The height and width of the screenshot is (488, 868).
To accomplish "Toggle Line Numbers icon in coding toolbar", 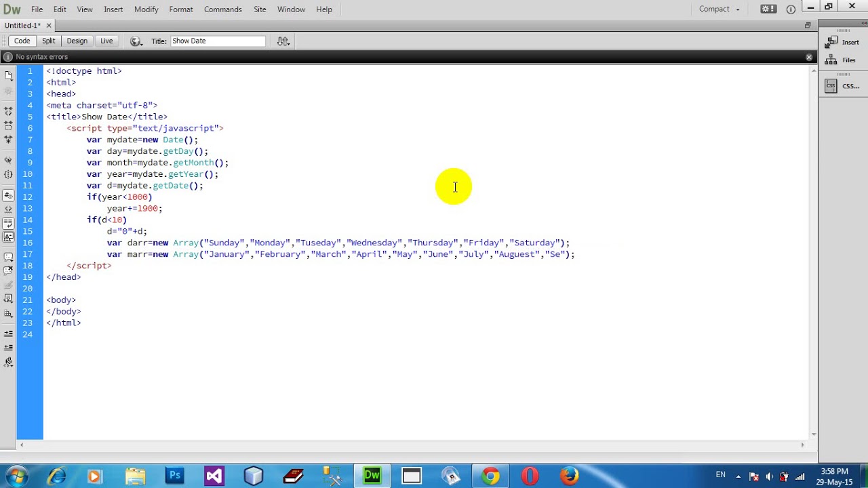I will point(8,195).
